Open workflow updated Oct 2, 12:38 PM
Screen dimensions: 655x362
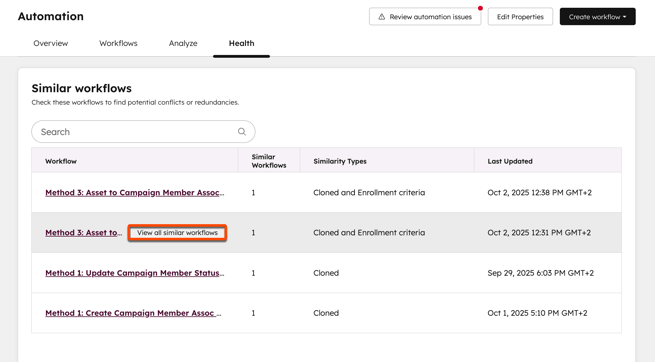(135, 192)
